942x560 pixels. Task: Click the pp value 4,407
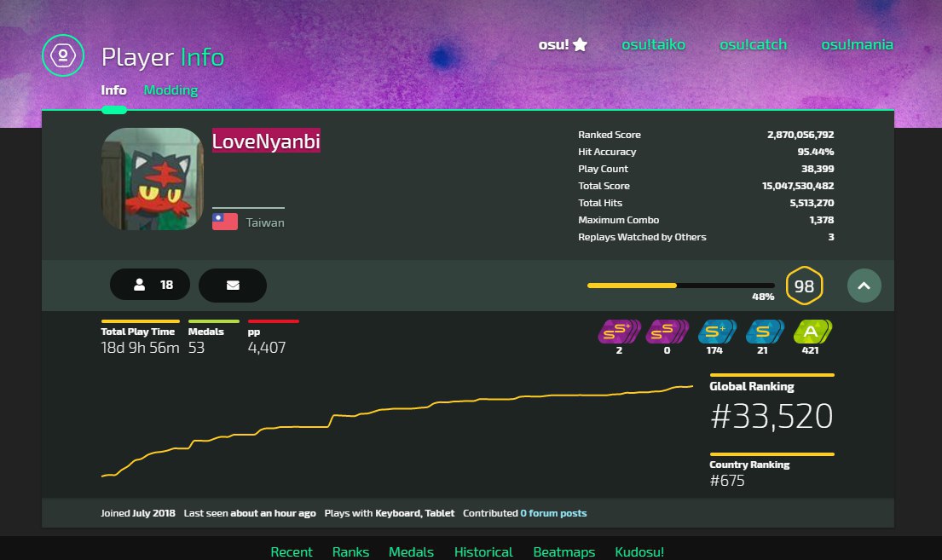point(267,348)
